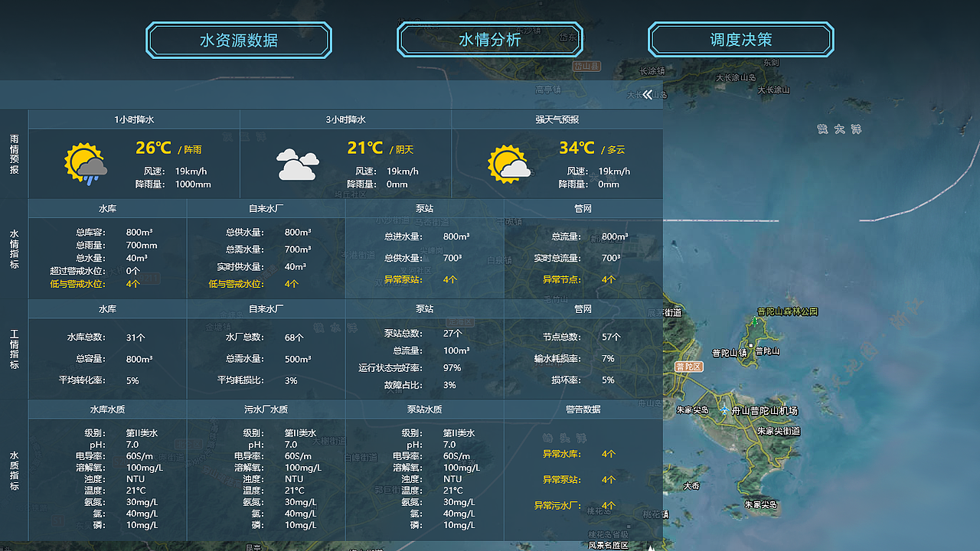Click the 26℃ temperature reading
The width and height of the screenshot is (980, 551).
pos(153,148)
